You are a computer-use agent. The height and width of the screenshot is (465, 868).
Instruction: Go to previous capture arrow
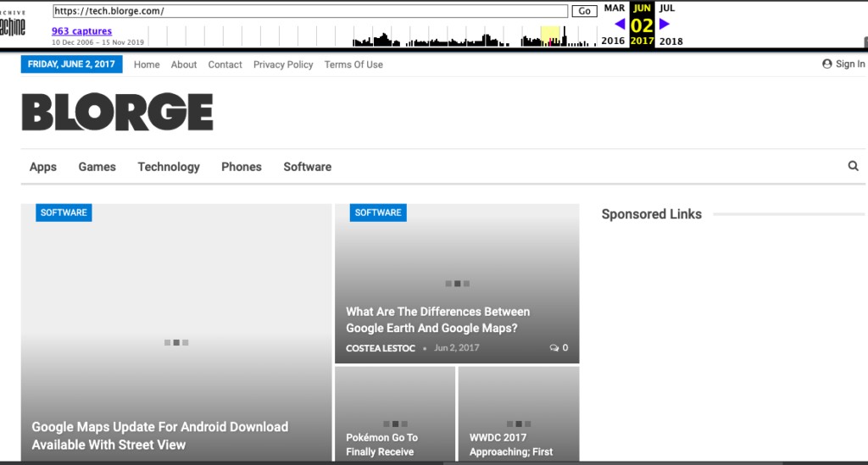point(620,25)
